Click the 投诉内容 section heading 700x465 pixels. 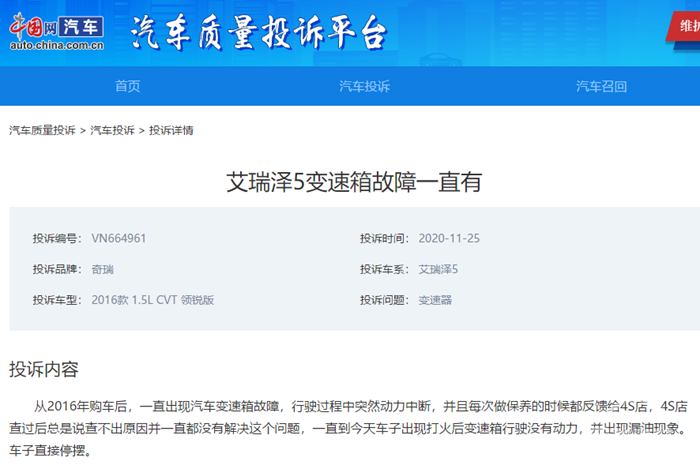click(x=44, y=369)
